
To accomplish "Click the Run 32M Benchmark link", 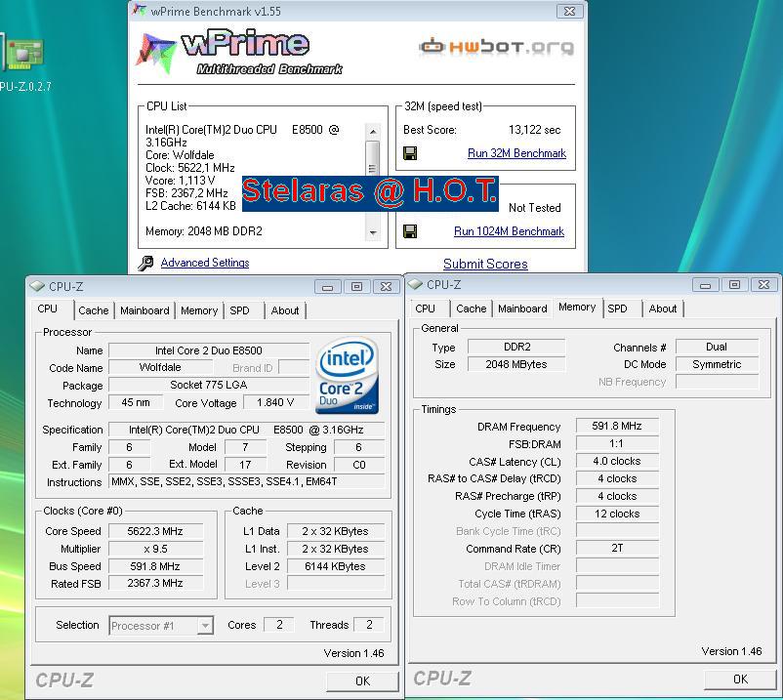I will [516, 153].
